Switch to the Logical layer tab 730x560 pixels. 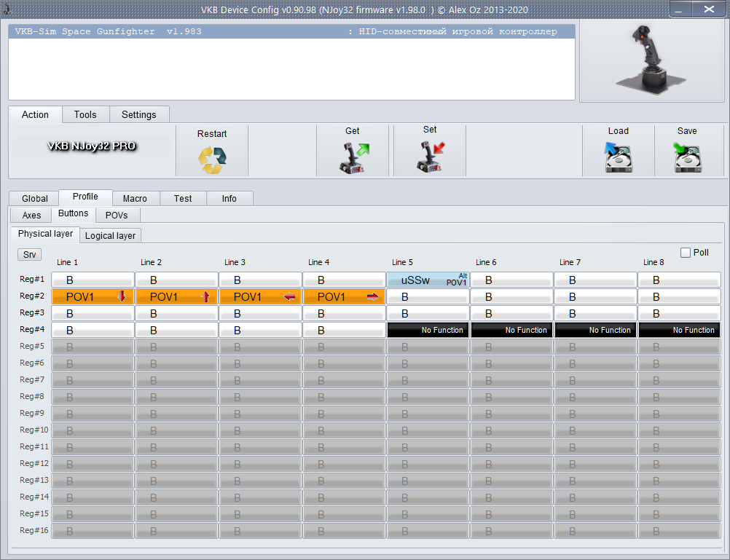point(110,235)
